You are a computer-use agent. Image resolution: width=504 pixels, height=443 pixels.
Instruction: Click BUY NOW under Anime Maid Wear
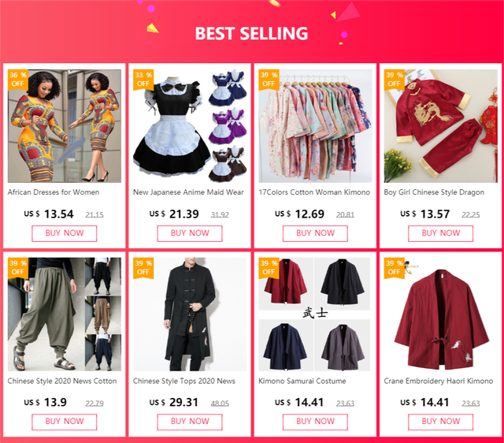tap(190, 233)
